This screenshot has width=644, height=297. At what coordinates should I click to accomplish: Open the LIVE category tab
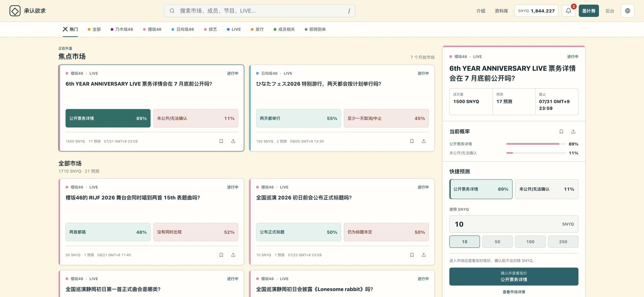click(x=233, y=29)
